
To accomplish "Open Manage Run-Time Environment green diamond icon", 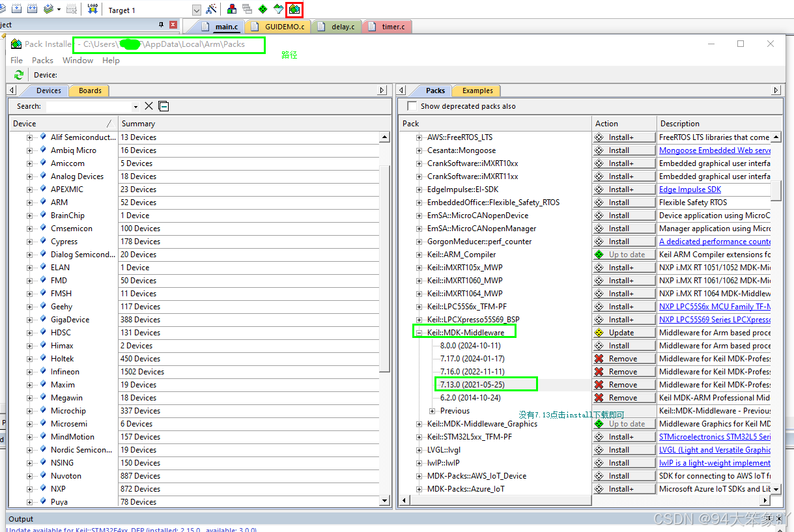I will tap(263, 9).
